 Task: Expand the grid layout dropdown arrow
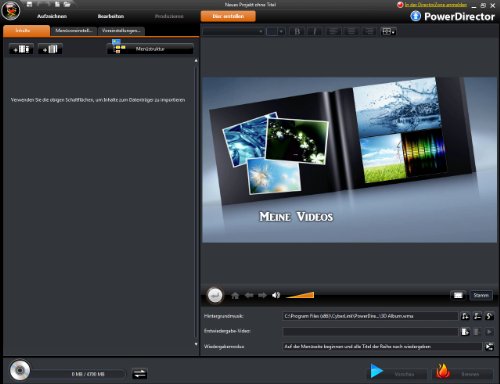pos(394,32)
